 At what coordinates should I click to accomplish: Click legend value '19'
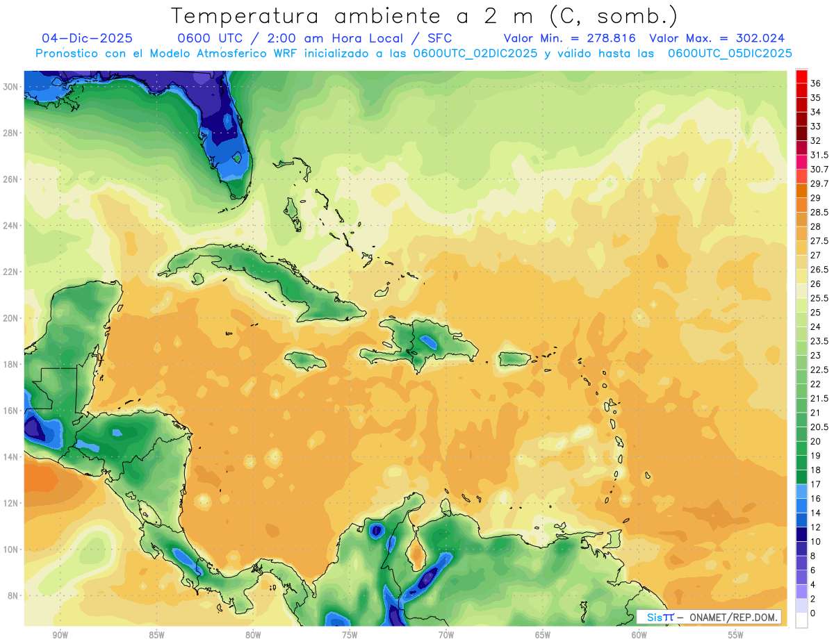coord(816,456)
